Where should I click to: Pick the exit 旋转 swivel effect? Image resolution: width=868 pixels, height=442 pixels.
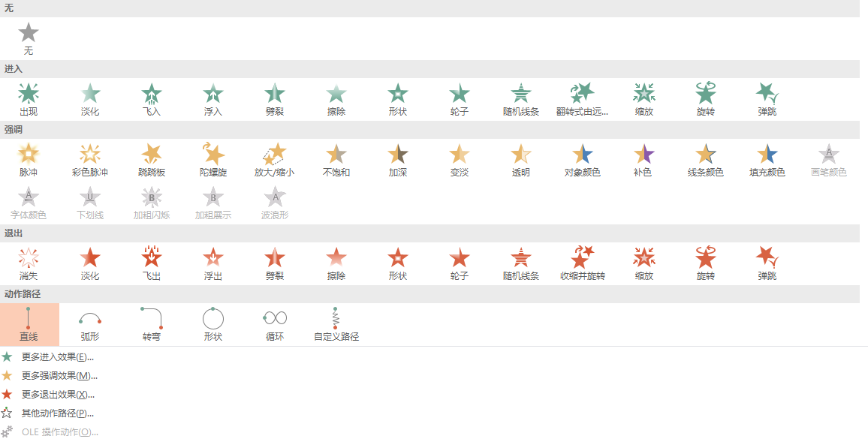705,264
